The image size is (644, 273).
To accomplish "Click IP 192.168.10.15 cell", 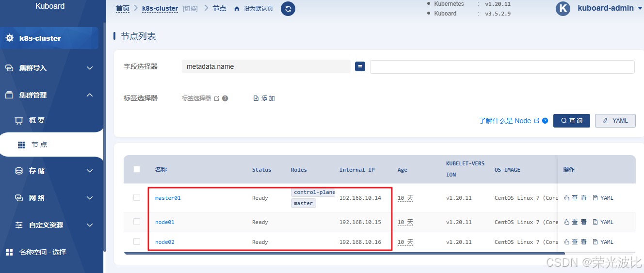I will (x=360, y=222).
